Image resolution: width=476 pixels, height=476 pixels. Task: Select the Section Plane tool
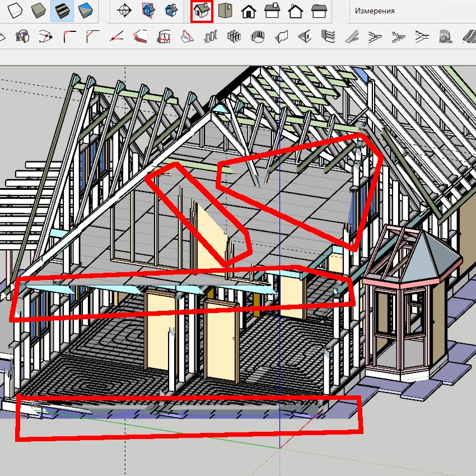(124, 11)
